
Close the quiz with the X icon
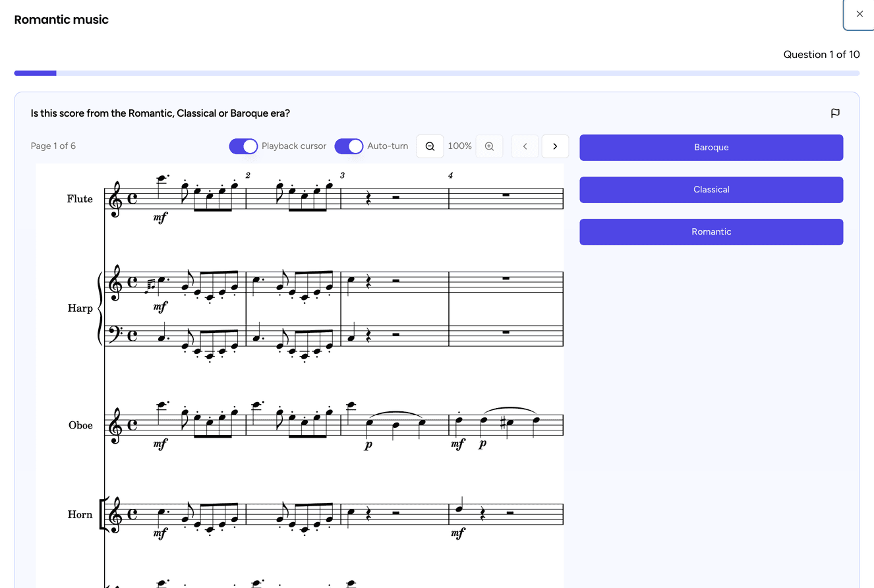pyautogui.click(x=859, y=14)
